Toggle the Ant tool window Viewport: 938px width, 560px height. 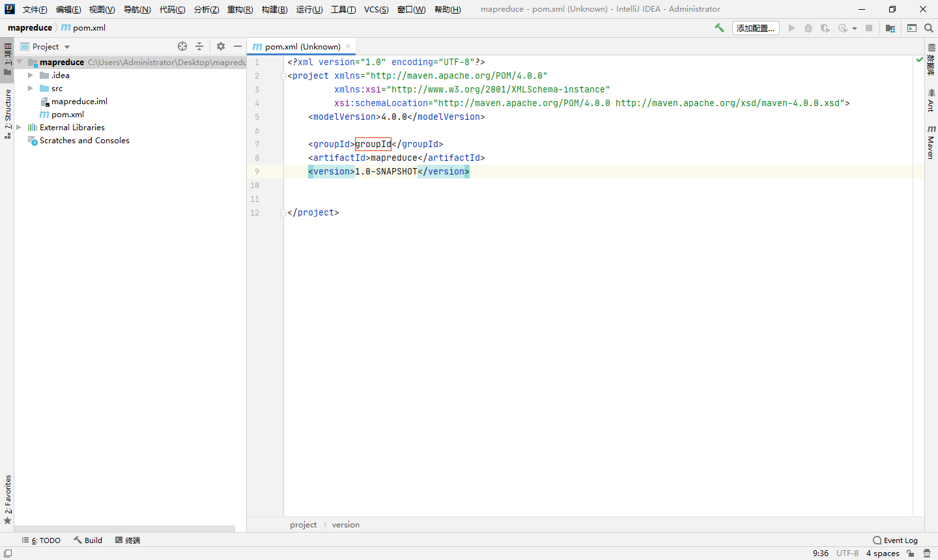click(x=931, y=100)
